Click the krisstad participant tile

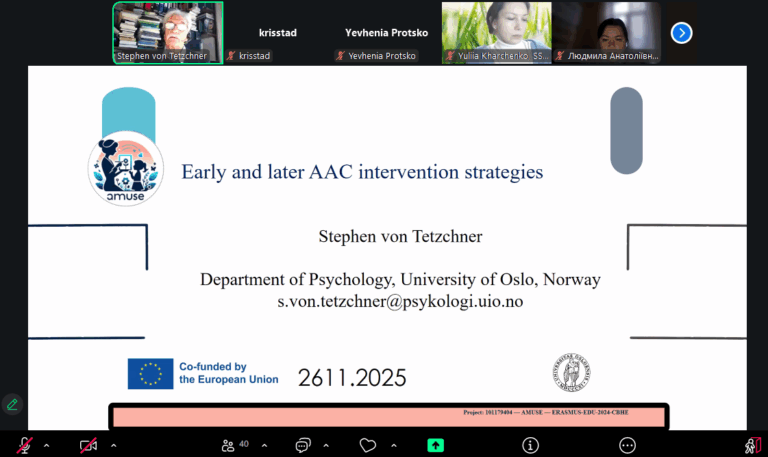click(277, 33)
